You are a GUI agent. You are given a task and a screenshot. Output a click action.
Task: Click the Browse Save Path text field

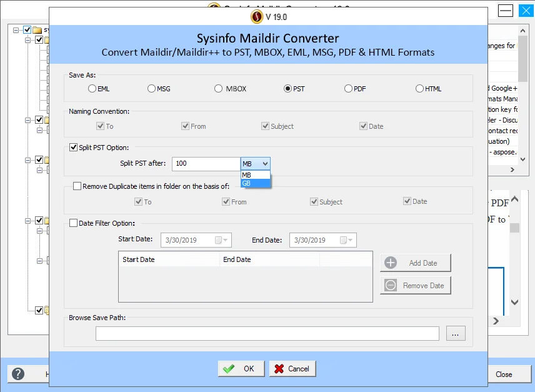click(x=267, y=333)
